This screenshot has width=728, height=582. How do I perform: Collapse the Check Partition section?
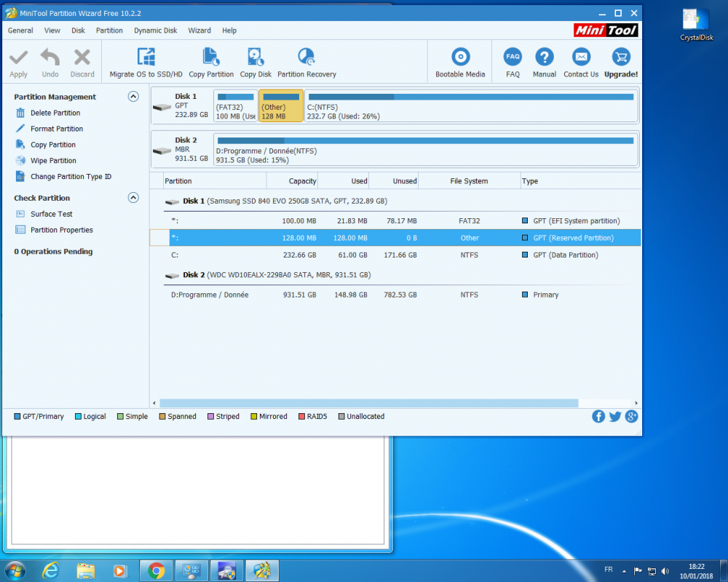[133, 198]
